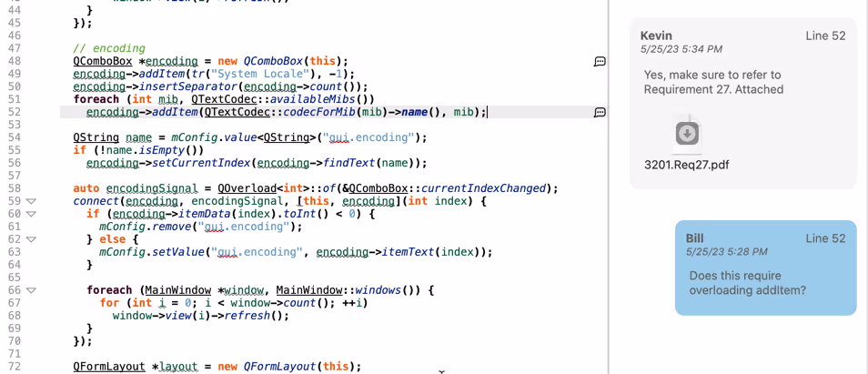Click MainWindow::windows() on line 66
The height and width of the screenshot is (374, 868).
(348, 290)
